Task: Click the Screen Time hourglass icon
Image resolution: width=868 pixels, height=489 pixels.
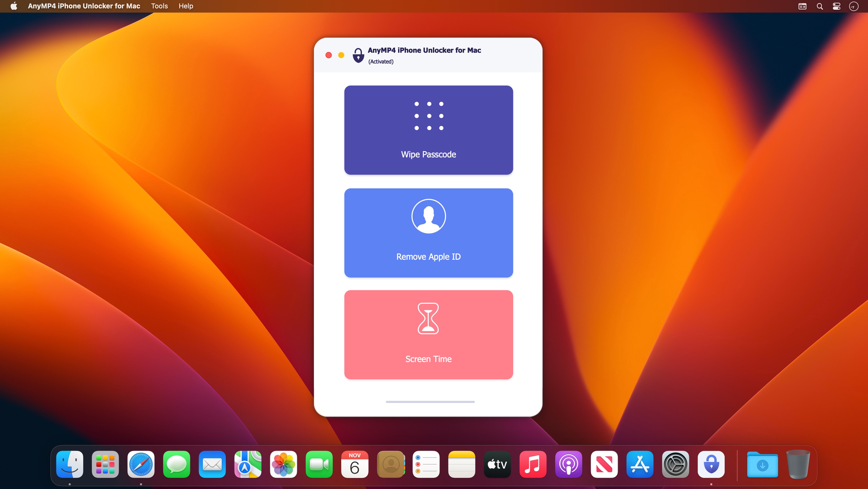Action: (x=428, y=318)
